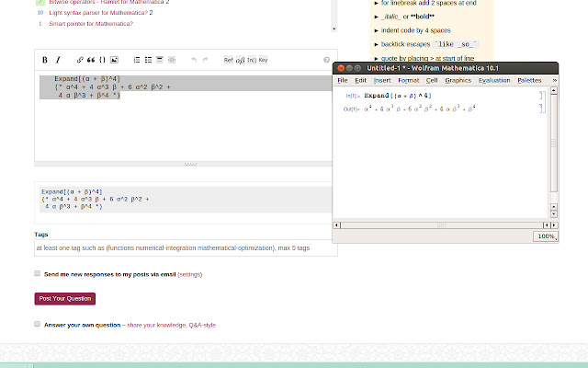Click the Post Your Question button
This screenshot has height=368, width=588.
pos(65,298)
